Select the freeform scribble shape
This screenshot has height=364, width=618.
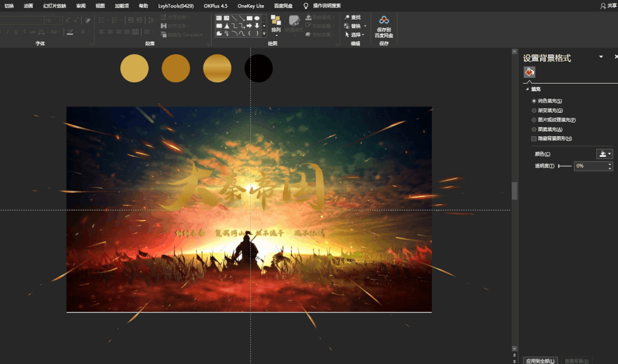[227, 33]
